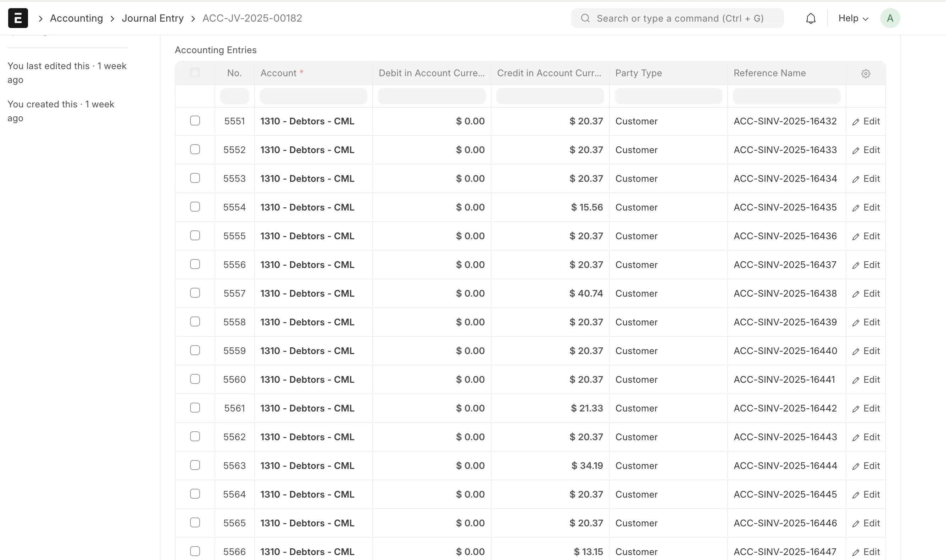Navigate to Journal Entry breadcrumb
This screenshot has height=560, width=946.
pyautogui.click(x=152, y=18)
